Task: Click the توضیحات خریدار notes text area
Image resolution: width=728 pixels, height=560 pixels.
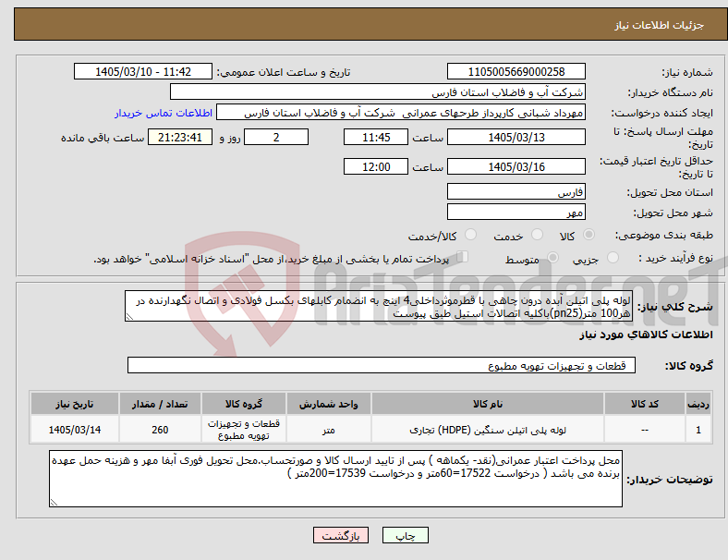Action: click(335, 479)
